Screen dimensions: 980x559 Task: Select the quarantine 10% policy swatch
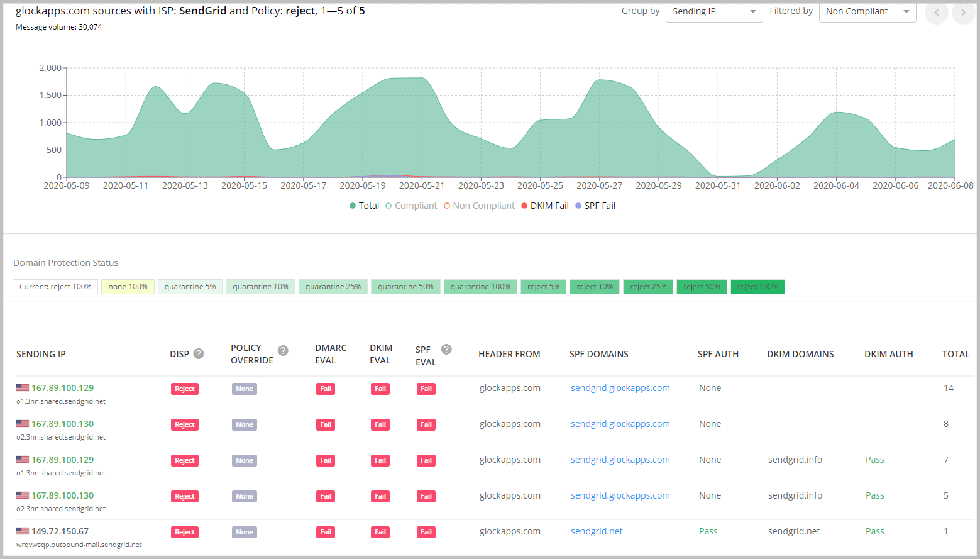tap(260, 287)
